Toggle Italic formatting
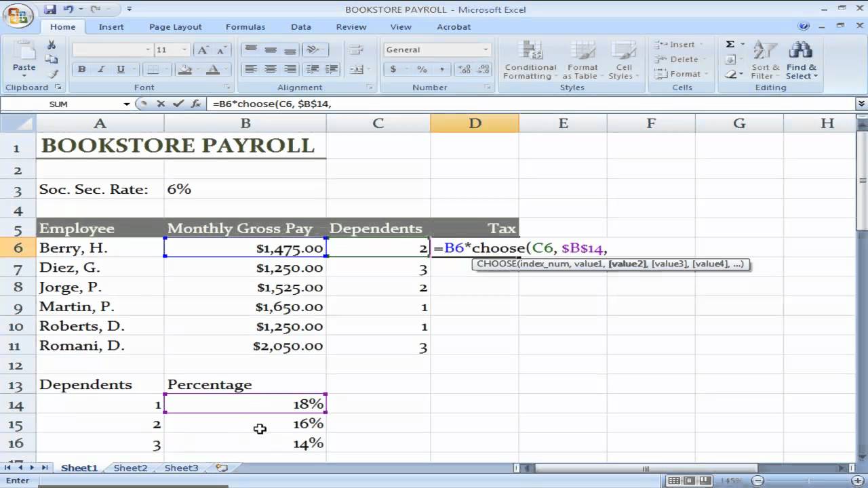Viewport: 868px width, 488px height. 102,69
